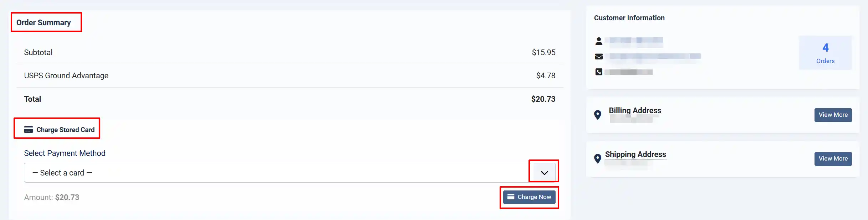Image resolution: width=868 pixels, height=220 pixels.
Task: View more of the Shipping Address
Action: pos(833,159)
